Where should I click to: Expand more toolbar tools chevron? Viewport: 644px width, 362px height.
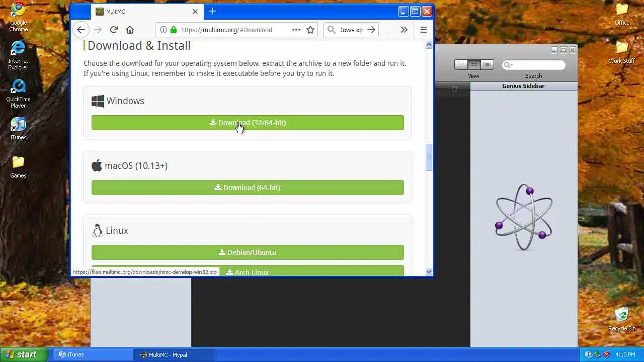(x=404, y=30)
